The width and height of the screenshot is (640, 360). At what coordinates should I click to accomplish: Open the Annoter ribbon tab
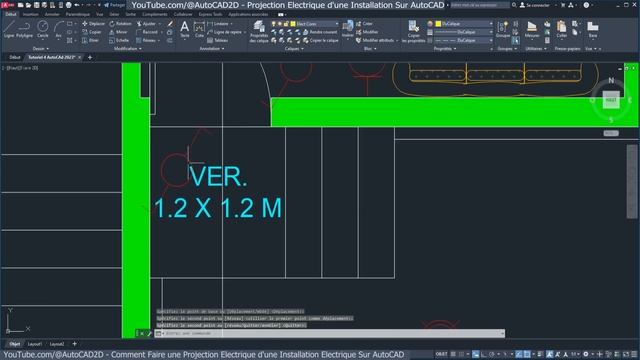tap(52, 14)
